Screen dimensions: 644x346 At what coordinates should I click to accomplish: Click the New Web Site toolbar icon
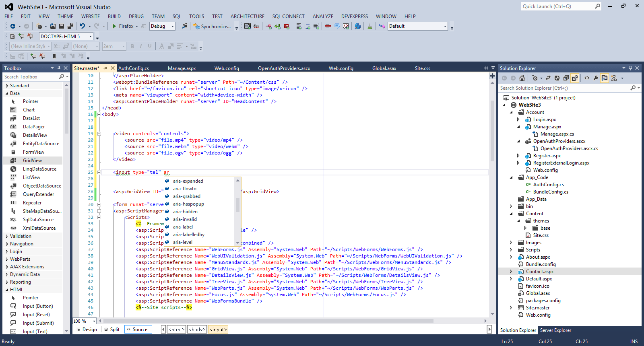[39, 26]
